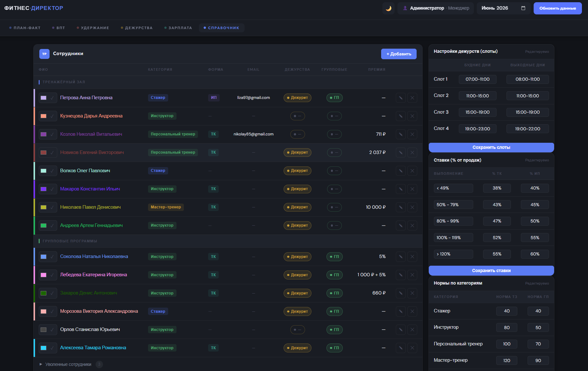Open color swatch for Макаров Константин Ильич
Viewport: 588px width, 371px height.
(x=43, y=189)
